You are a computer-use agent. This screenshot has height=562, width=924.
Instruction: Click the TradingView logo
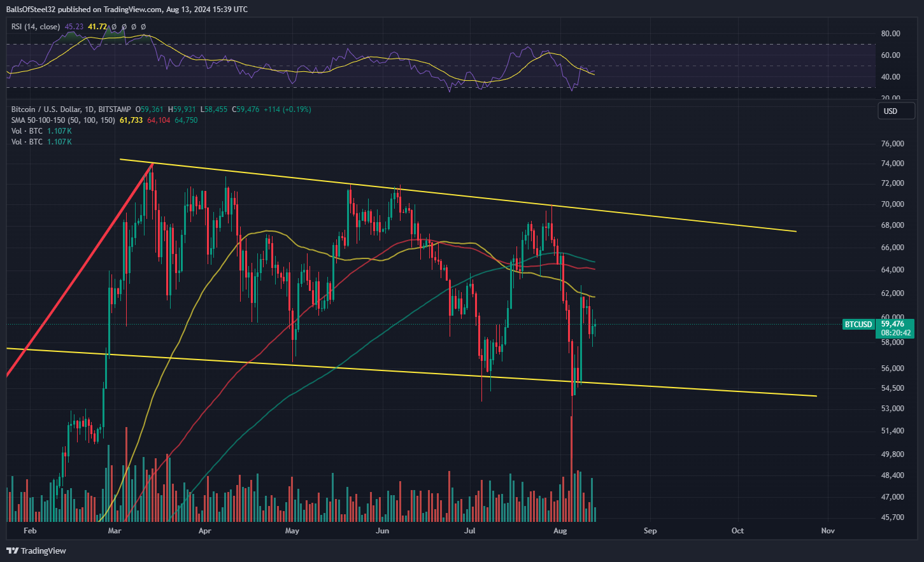[36, 551]
